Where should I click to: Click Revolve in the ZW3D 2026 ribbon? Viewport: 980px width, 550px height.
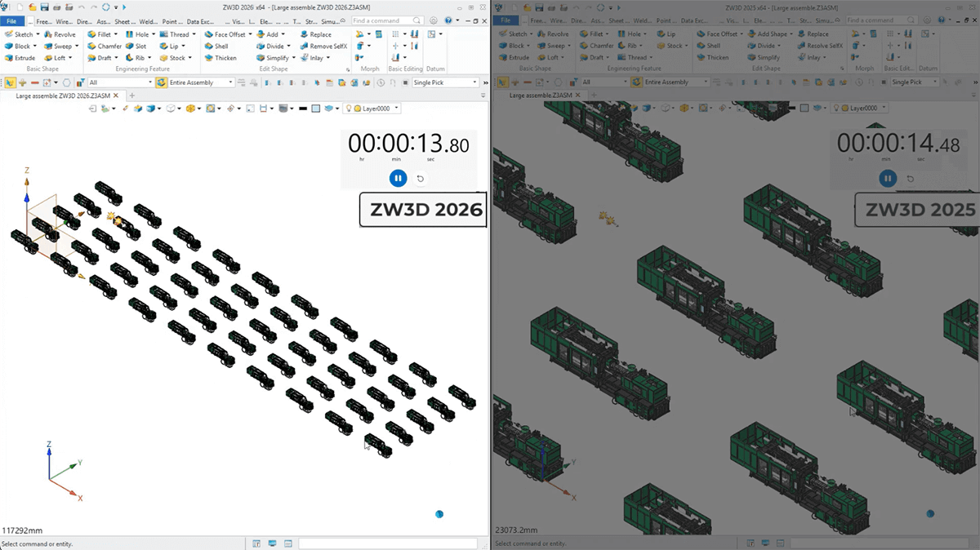point(64,34)
